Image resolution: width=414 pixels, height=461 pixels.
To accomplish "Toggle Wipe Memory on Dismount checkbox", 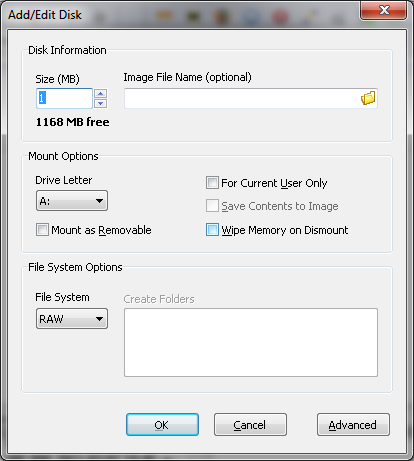I will [x=212, y=230].
